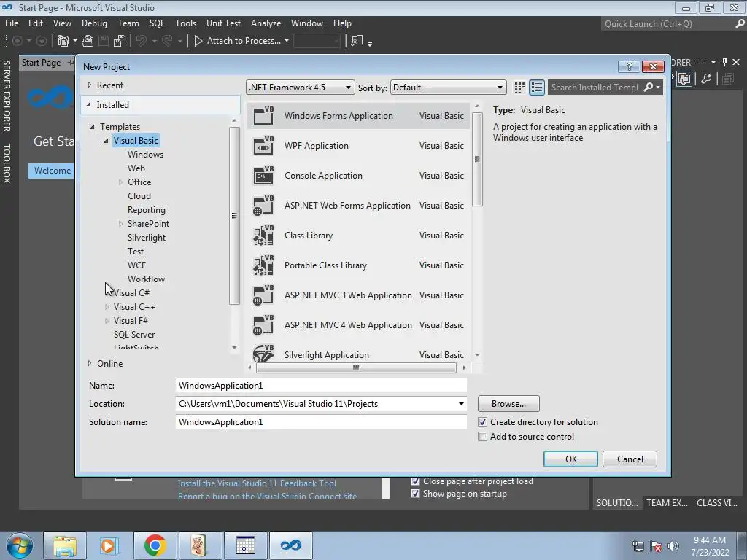The width and height of the screenshot is (747, 560).
Task: Click the Cancel button
Action: click(630, 459)
